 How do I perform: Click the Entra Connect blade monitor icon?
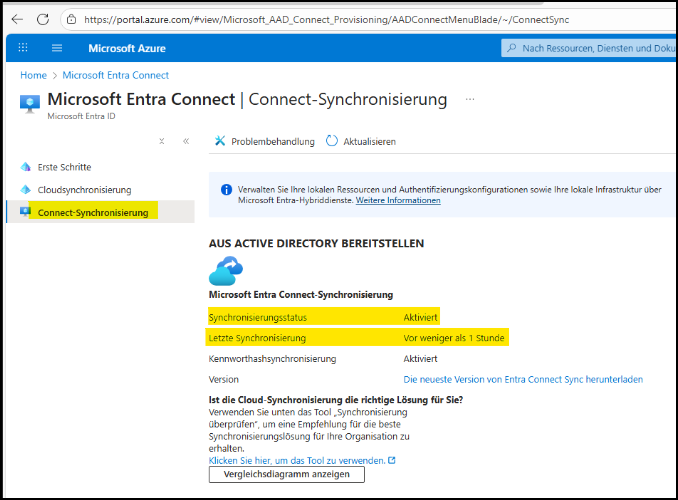coord(30,104)
